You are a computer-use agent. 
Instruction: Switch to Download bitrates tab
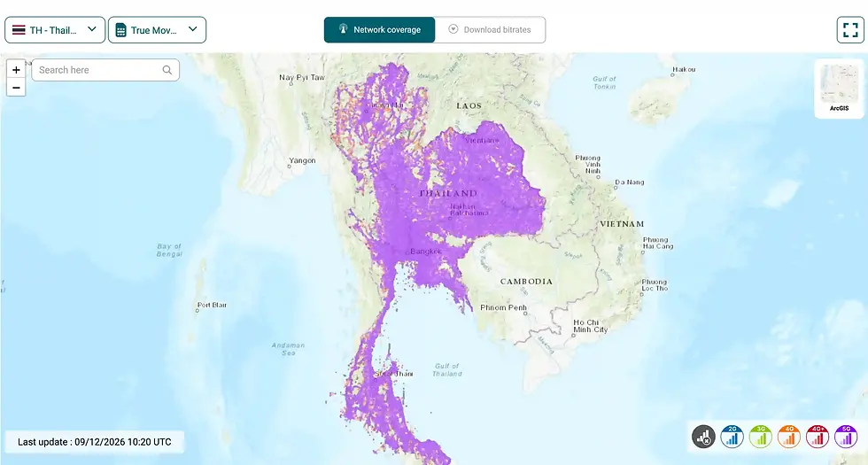[490, 30]
